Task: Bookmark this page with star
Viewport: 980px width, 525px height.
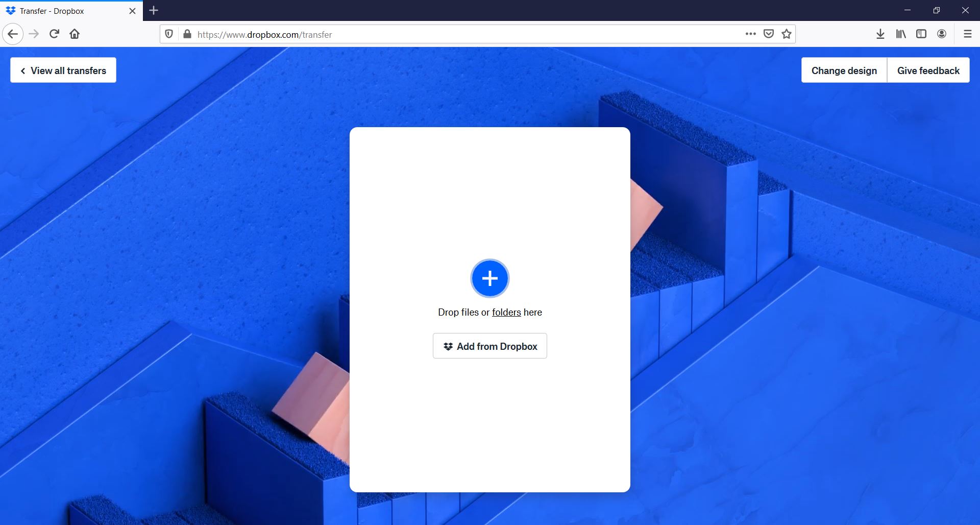Action: coord(787,34)
